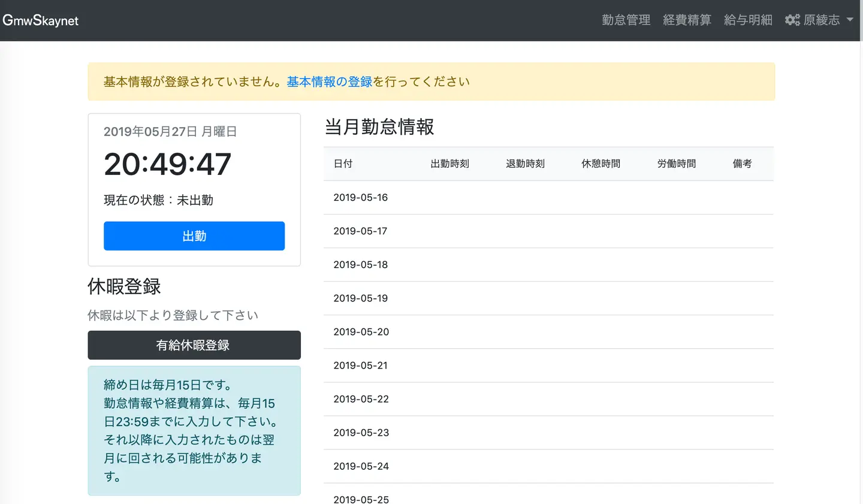The width and height of the screenshot is (863, 504).
Task: Expand the user dropdown caret arrow
Action: 850,20
